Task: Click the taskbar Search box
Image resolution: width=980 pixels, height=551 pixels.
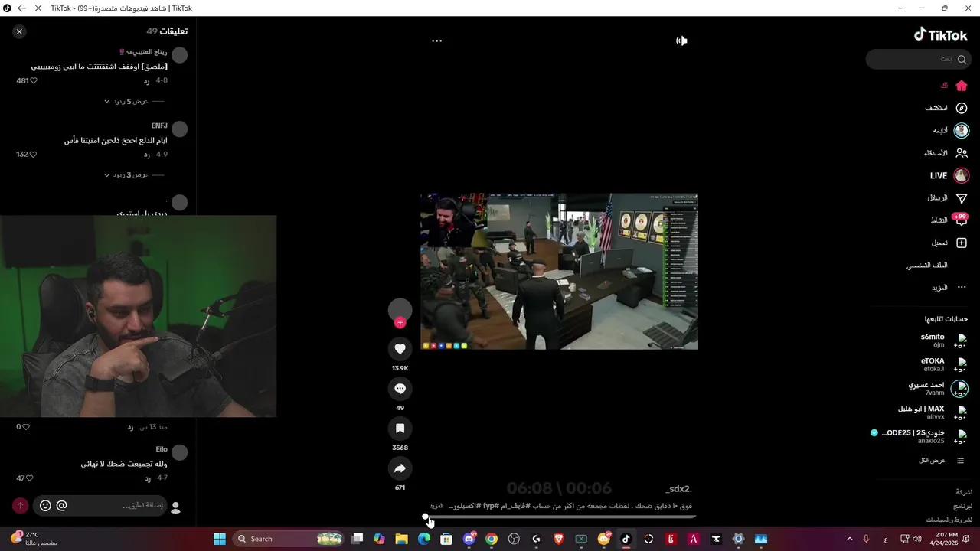Action: click(289, 539)
